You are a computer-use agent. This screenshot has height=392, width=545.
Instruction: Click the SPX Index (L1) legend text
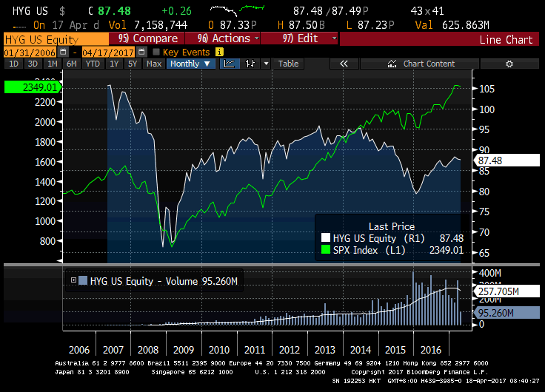pyautogui.click(x=369, y=250)
